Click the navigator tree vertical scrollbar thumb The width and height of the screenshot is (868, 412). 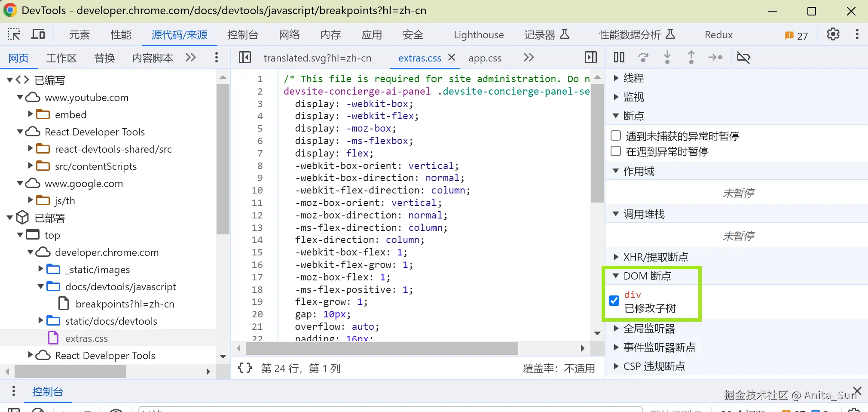point(223,159)
